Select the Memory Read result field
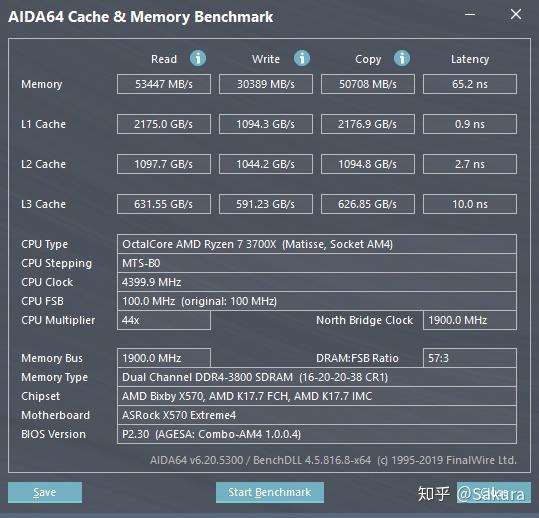Screen dimensions: 539x518 164,84
